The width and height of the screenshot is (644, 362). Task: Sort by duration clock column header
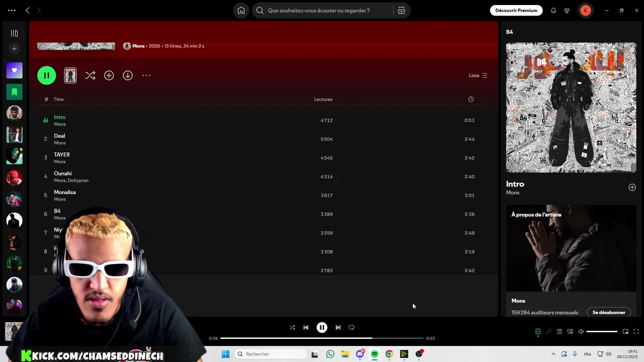[x=471, y=99]
